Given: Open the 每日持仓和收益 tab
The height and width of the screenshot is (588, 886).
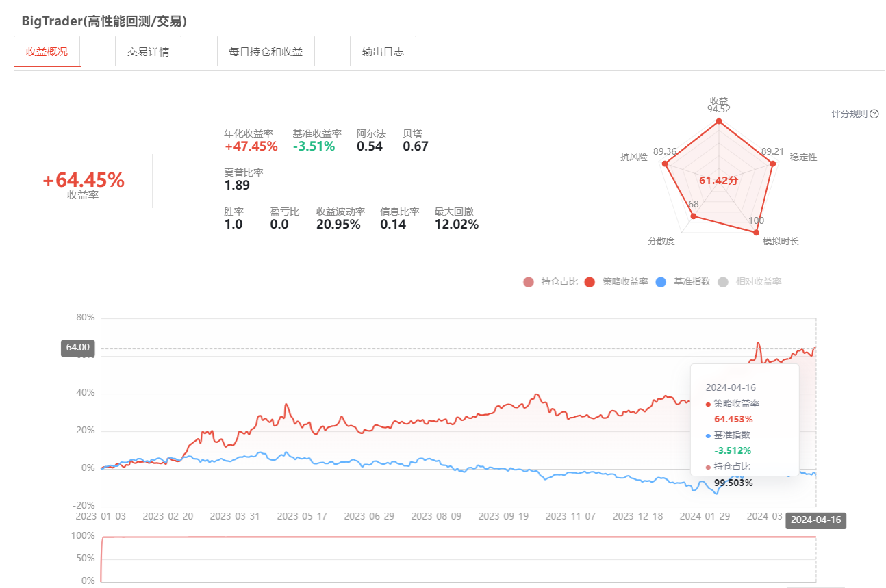Looking at the screenshot, I should point(266,52).
